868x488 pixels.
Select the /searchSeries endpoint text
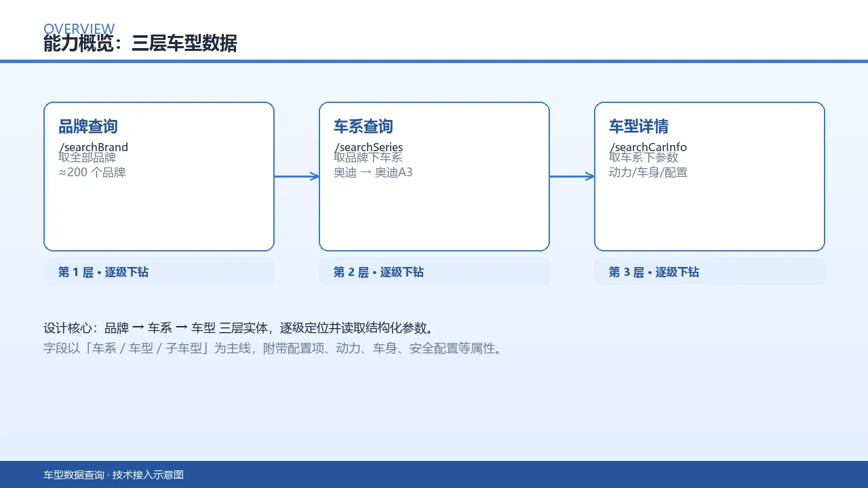click(x=368, y=147)
